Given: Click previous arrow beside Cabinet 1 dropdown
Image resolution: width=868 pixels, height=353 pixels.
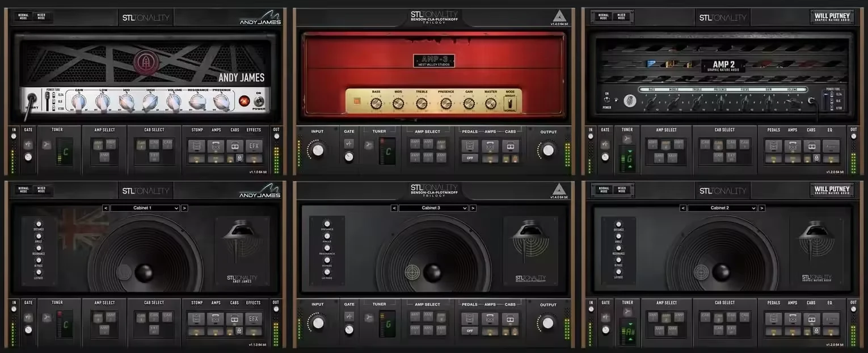Looking at the screenshot, I should [x=106, y=208].
